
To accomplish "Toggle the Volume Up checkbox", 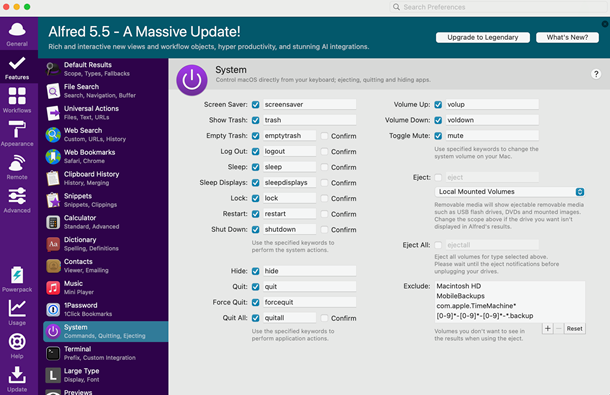I will (438, 105).
